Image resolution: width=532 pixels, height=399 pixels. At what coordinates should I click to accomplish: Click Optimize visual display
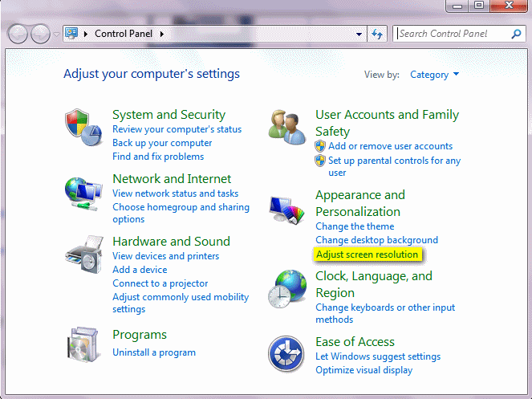click(x=364, y=370)
